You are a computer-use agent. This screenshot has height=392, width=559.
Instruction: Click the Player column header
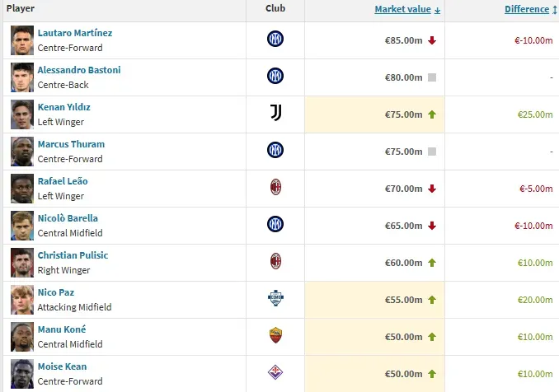coord(21,9)
